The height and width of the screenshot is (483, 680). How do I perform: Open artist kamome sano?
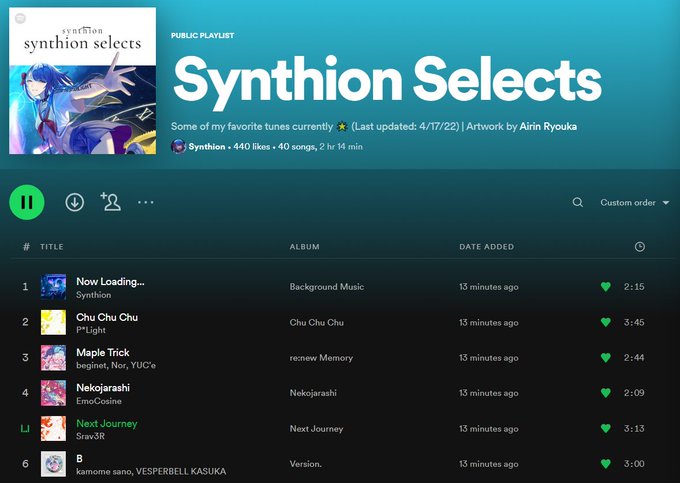coord(104,471)
